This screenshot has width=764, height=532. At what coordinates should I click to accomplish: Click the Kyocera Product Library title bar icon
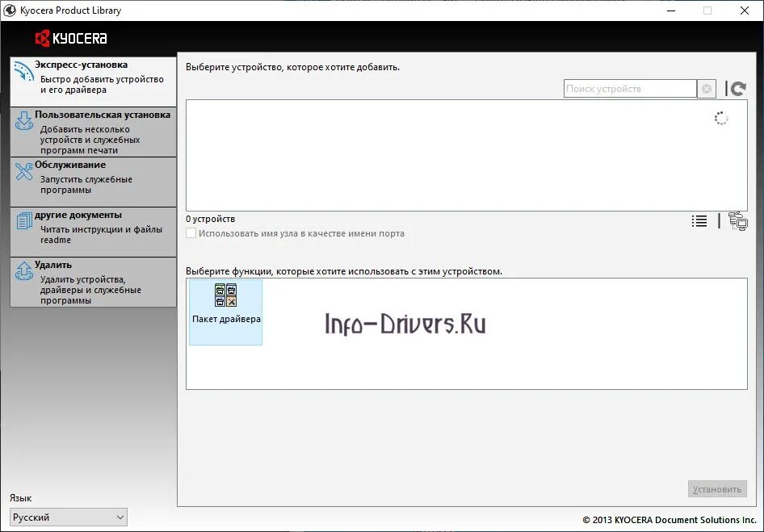coord(9,10)
